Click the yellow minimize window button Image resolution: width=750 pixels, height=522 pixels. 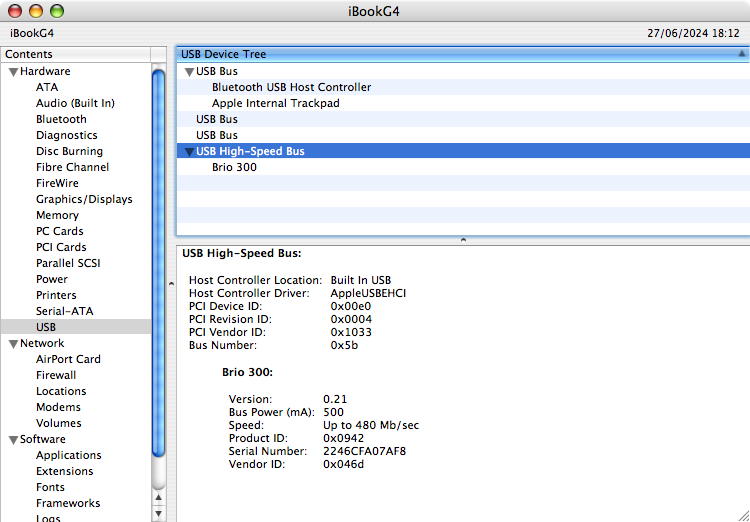point(36,11)
